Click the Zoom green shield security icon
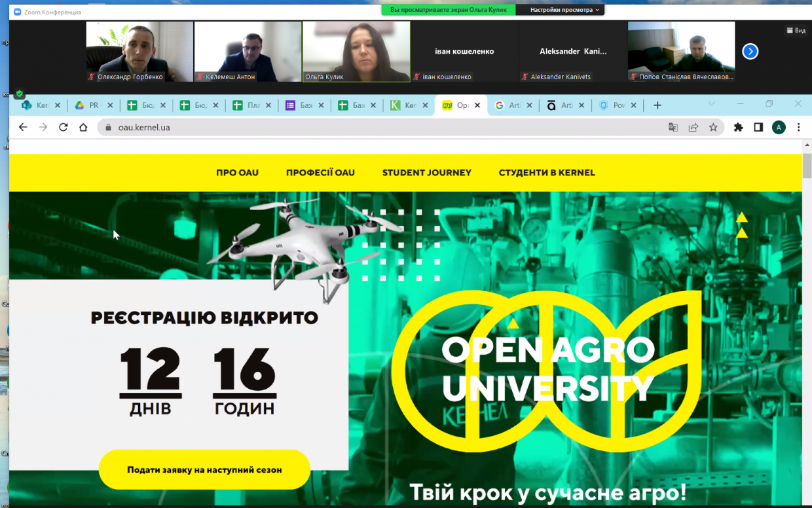The image size is (812, 508). [x=20, y=94]
